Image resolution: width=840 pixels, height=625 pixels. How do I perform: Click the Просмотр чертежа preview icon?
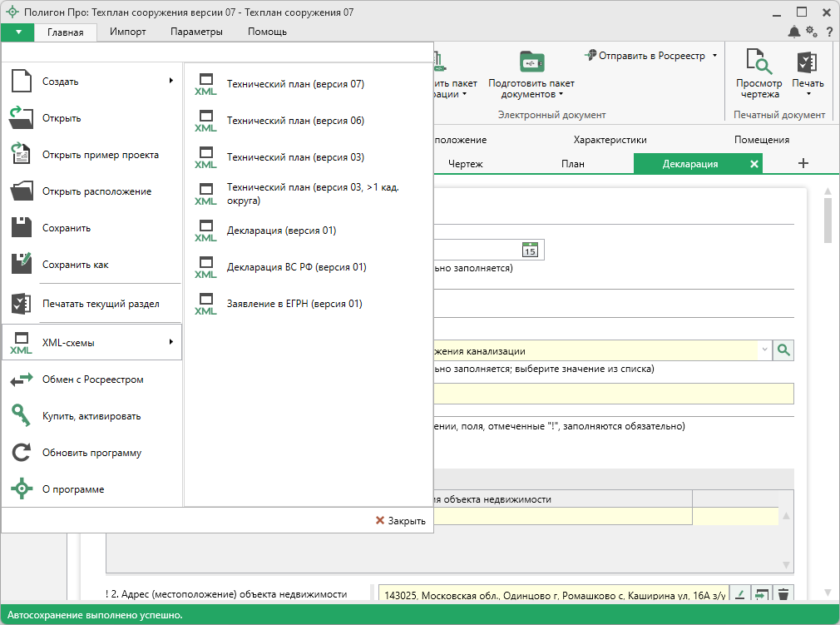[x=759, y=63]
